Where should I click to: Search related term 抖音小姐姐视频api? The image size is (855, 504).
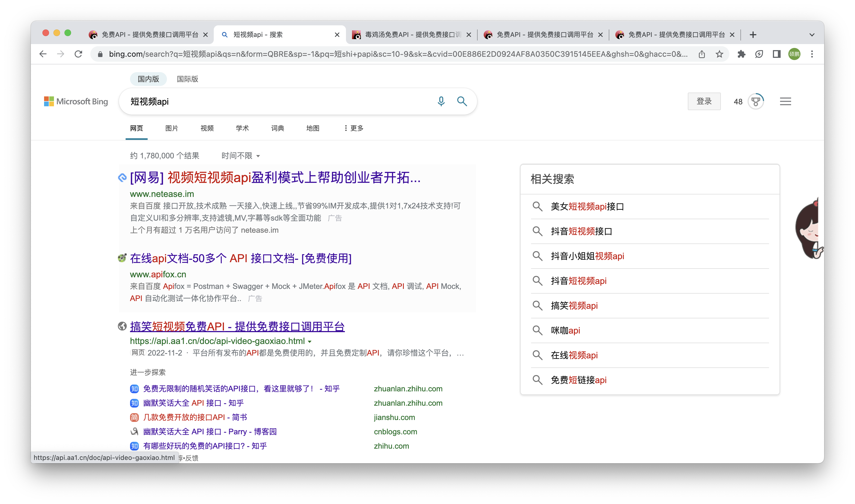pyautogui.click(x=587, y=256)
